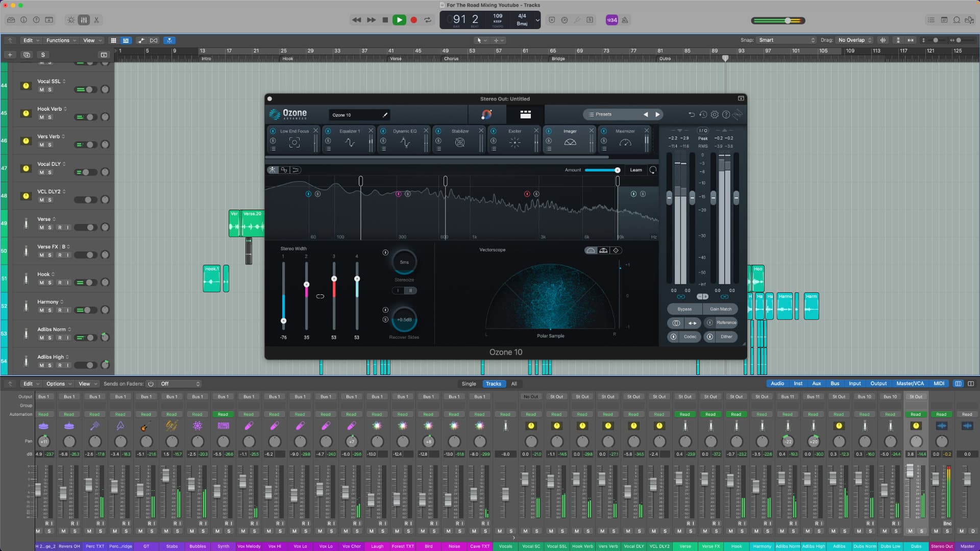Screen dimensions: 980x551
Task: Go to next Ozone preset arrow
Action: (x=657, y=114)
